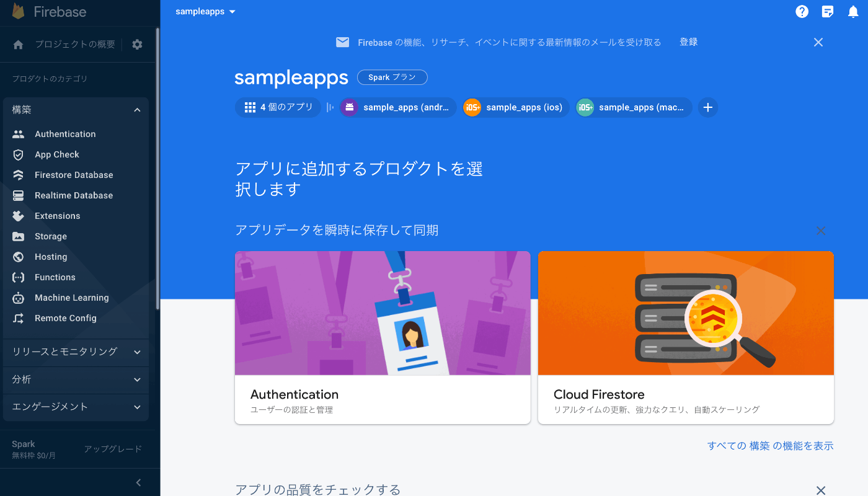Screen dimensions: 868x496
Task: Open the notifications bell
Action: coord(853,12)
